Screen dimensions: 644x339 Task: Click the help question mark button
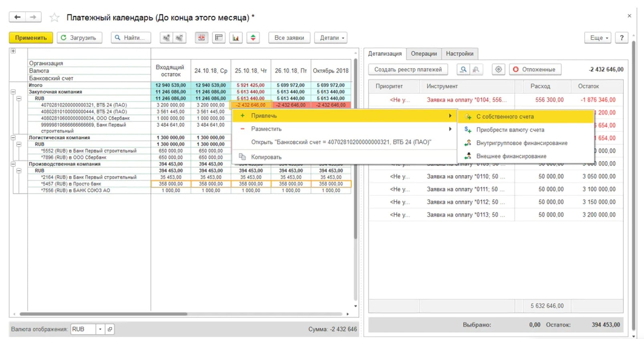(x=622, y=38)
